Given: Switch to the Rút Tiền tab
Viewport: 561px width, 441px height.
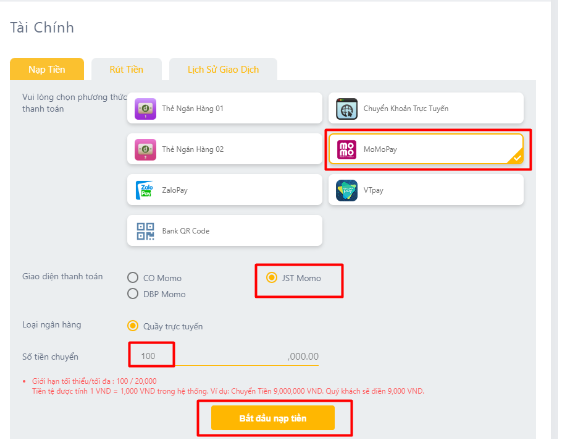Looking at the screenshot, I should [x=127, y=69].
